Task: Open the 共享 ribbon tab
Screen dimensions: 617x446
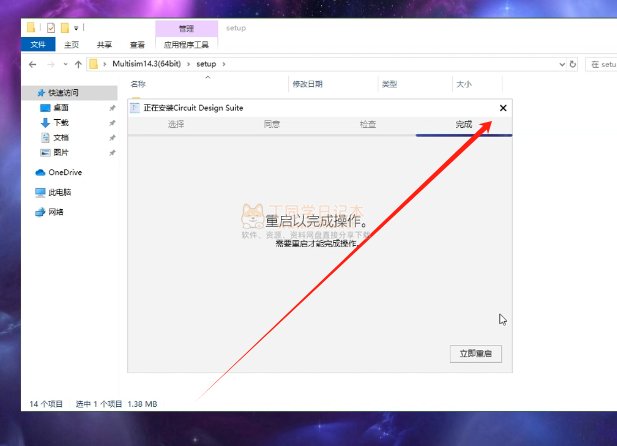Action: click(104, 45)
